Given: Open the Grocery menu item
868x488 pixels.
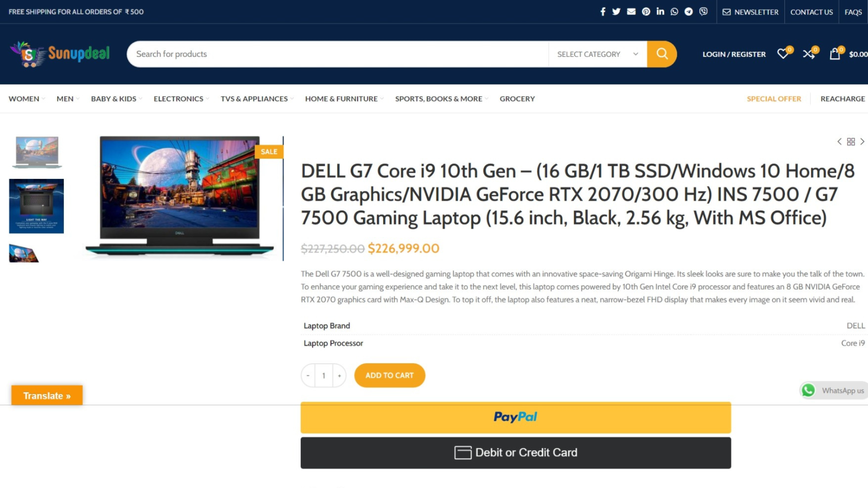Looking at the screenshot, I should coord(517,99).
